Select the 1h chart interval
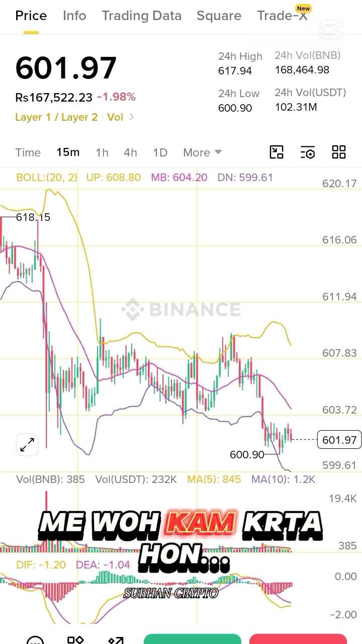This screenshot has width=362, height=644. pyautogui.click(x=102, y=152)
